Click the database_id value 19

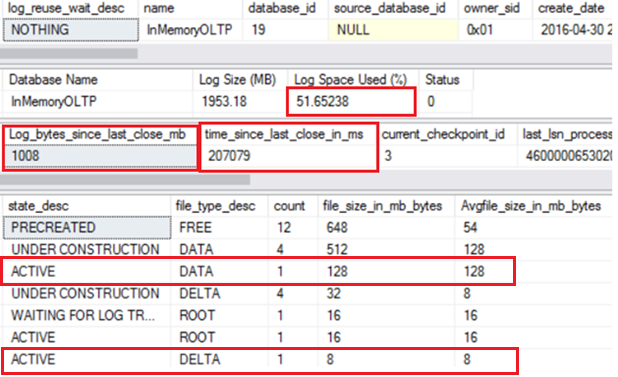[259, 30]
